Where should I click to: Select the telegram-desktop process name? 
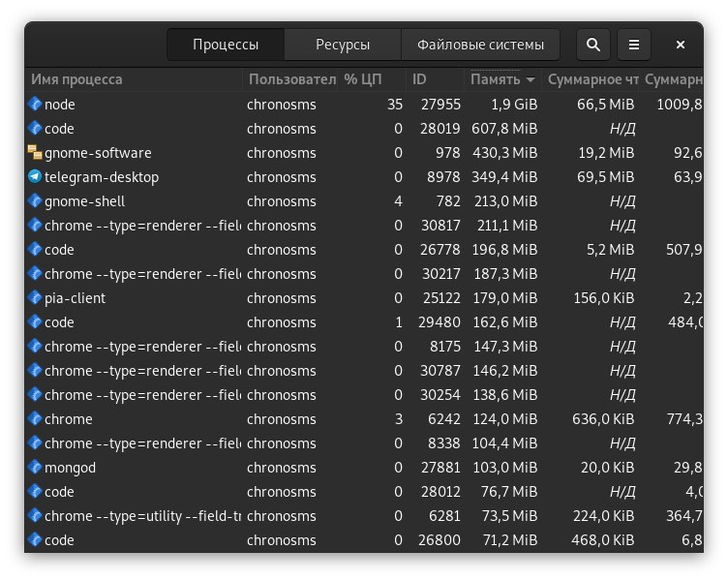coord(102,177)
